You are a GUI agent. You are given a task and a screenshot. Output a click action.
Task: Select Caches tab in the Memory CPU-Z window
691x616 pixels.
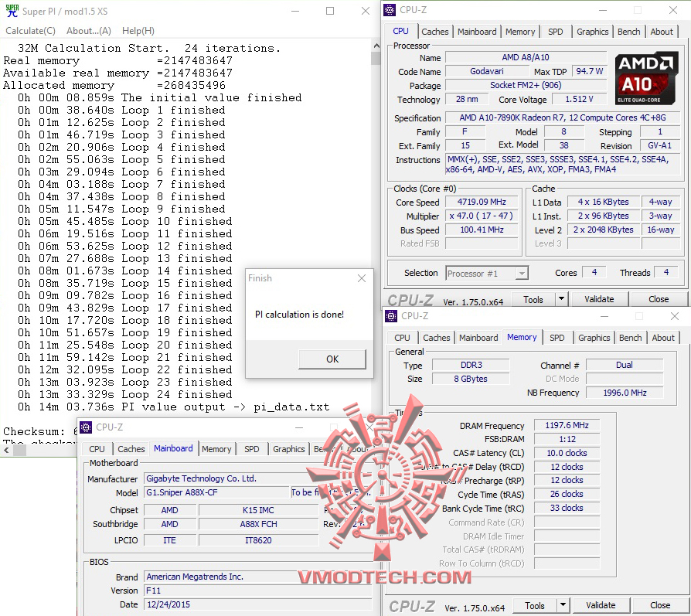tap(436, 338)
